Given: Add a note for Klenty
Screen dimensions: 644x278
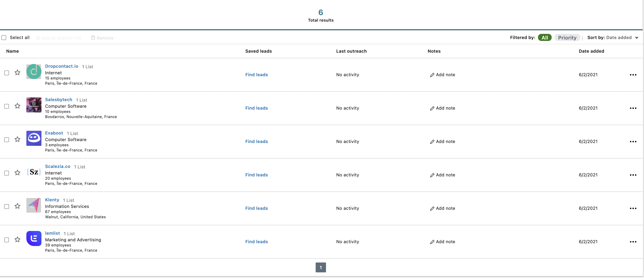Looking at the screenshot, I should 442,209.
